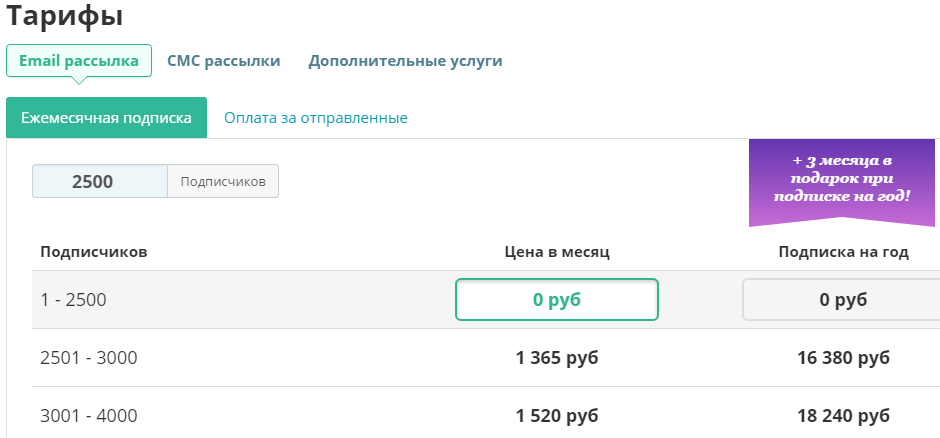
Task: Select the 2501 - 3000 subscribers row
Action: pyautogui.click(x=89, y=358)
